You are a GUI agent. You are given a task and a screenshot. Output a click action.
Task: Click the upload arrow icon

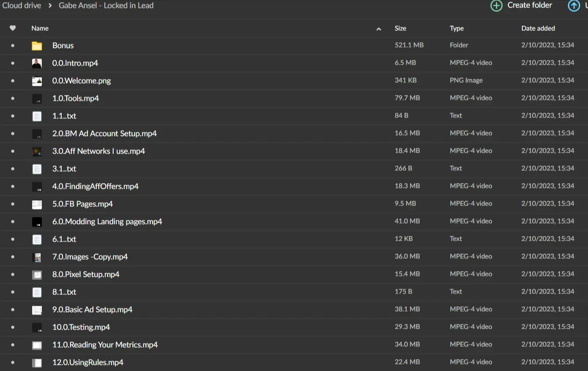pos(573,6)
